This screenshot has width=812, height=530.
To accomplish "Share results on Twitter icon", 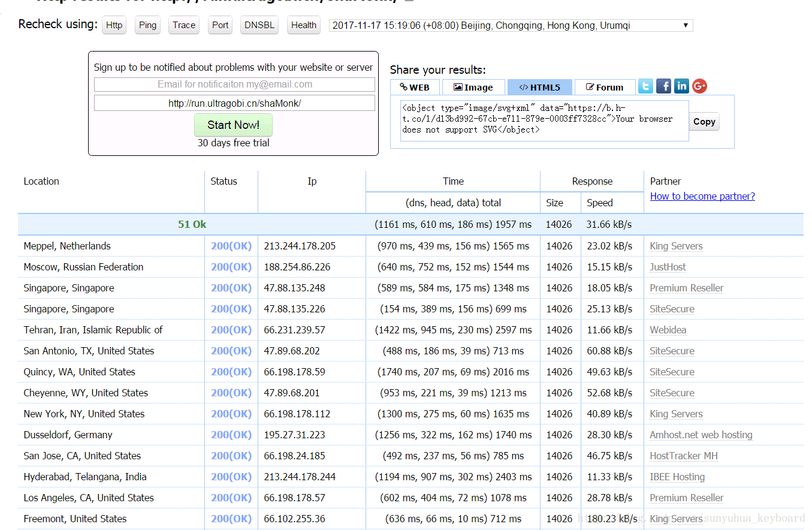I will [645, 86].
